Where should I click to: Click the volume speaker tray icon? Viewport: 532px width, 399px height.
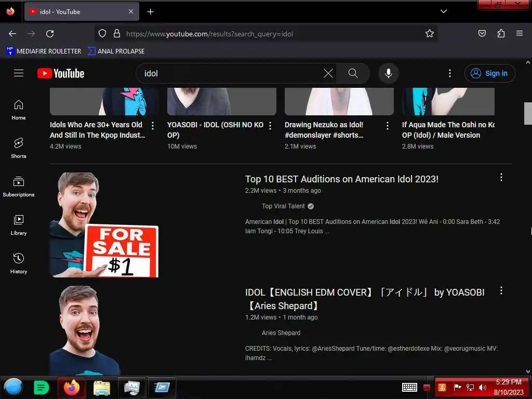point(482,388)
